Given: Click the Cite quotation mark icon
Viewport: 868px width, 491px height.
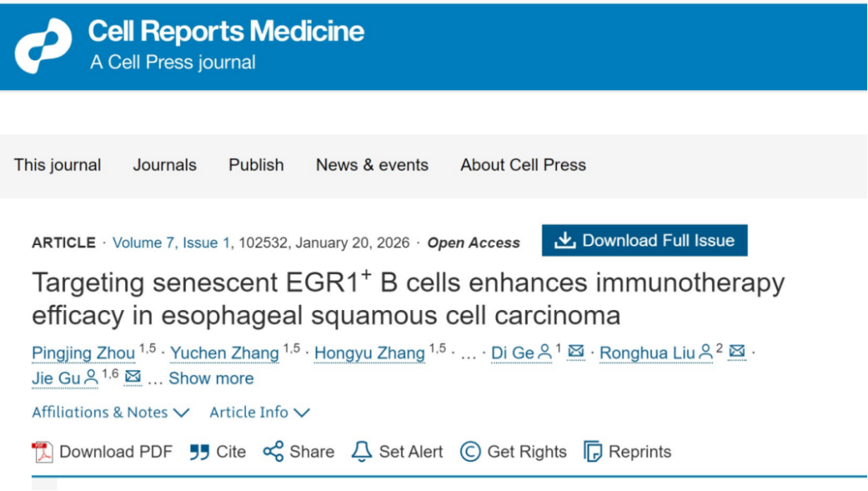Looking at the screenshot, I should [199, 452].
